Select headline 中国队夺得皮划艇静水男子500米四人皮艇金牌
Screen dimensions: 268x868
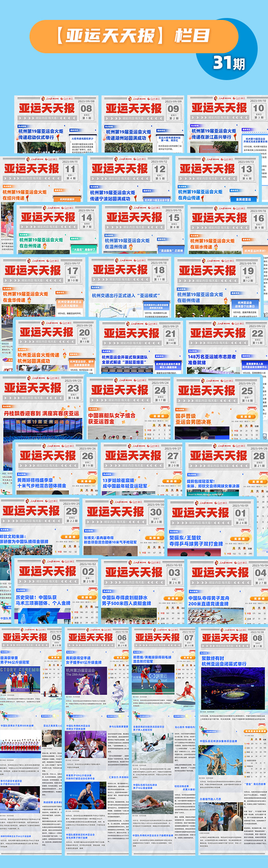click(126, 600)
